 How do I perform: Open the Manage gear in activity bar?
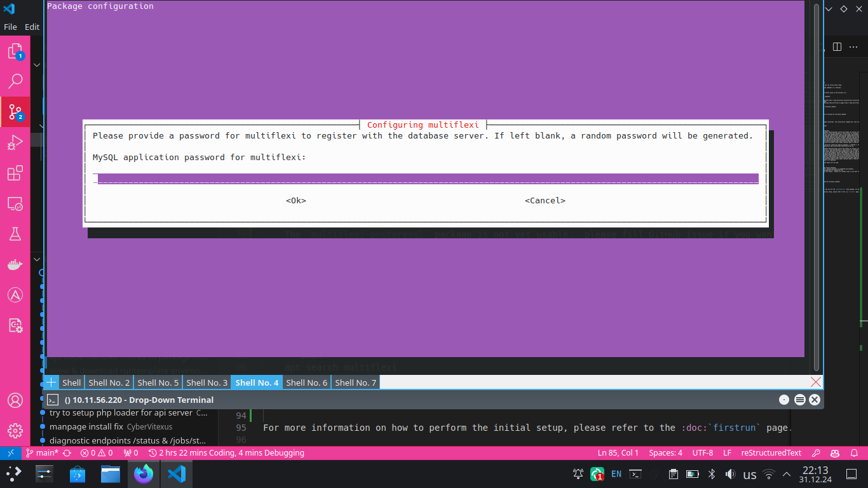point(15,430)
